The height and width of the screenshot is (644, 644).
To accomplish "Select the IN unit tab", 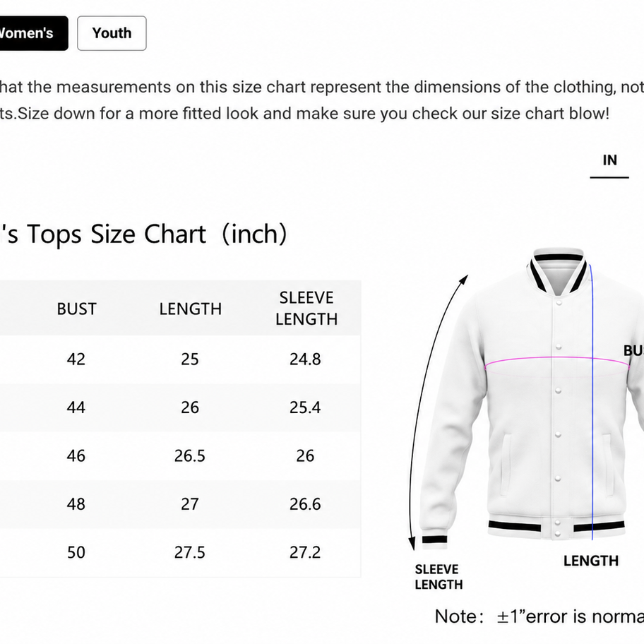I will coord(609,160).
